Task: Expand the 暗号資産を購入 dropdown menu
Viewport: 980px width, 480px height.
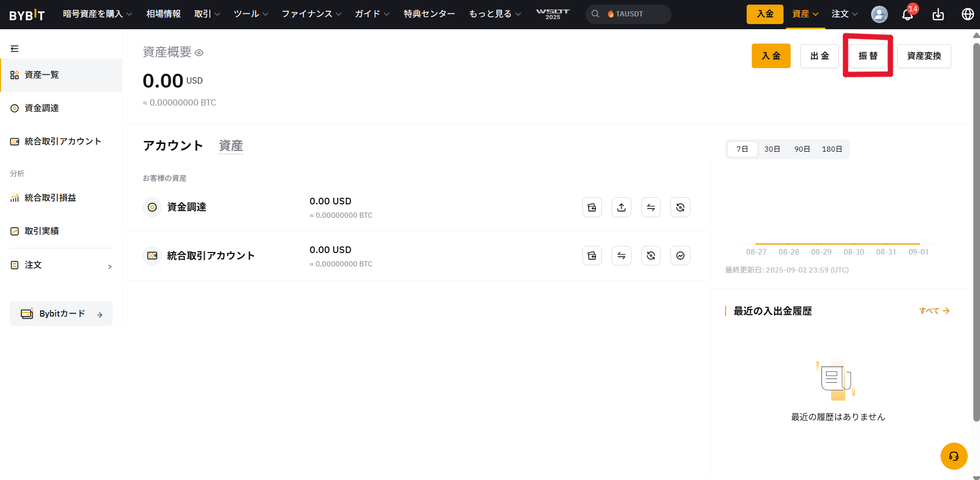Action: point(97,14)
